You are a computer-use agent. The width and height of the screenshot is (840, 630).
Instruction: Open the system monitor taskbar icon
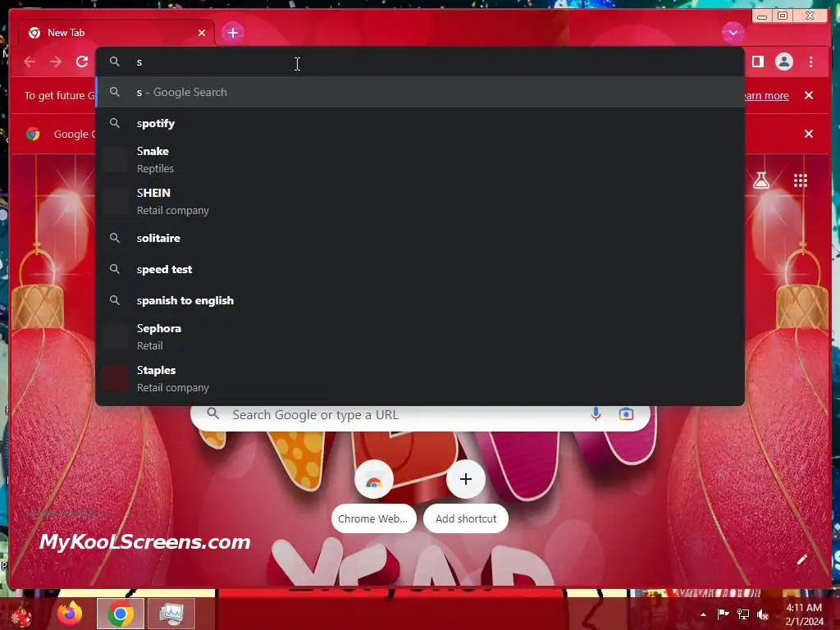coord(171,614)
